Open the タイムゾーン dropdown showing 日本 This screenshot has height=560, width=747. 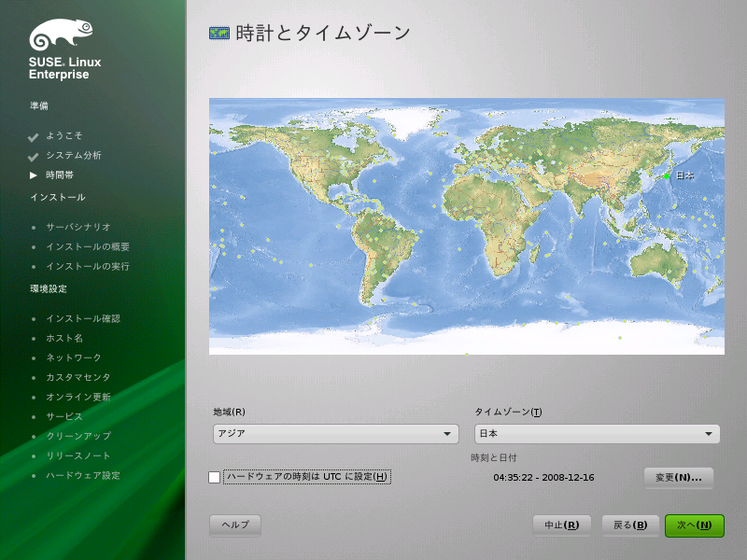(597, 434)
